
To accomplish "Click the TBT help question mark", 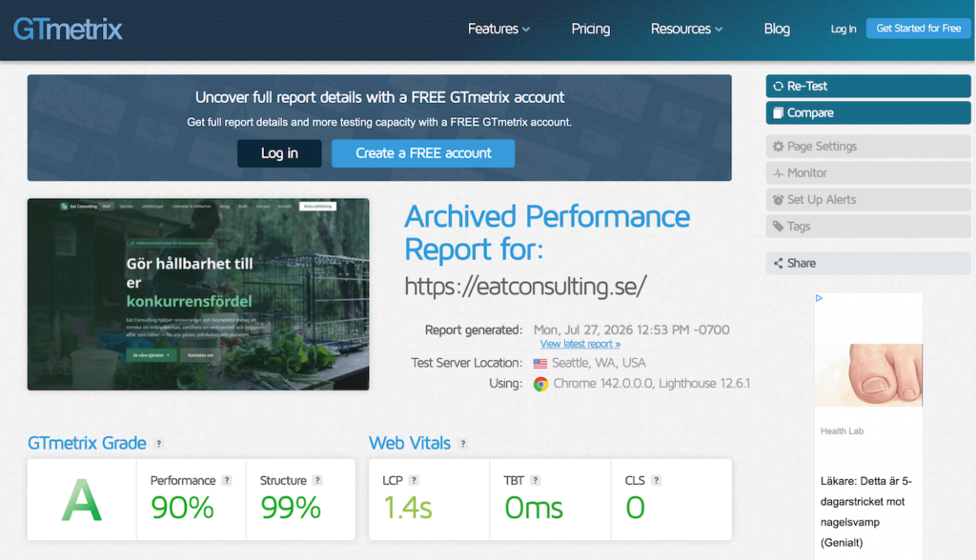I will tap(536, 480).
